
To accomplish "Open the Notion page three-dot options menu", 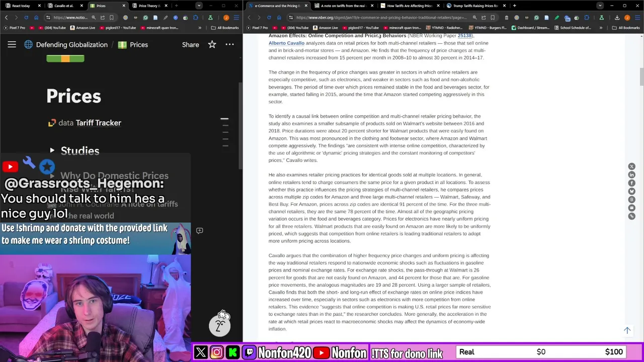I will pyautogui.click(x=229, y=45).
